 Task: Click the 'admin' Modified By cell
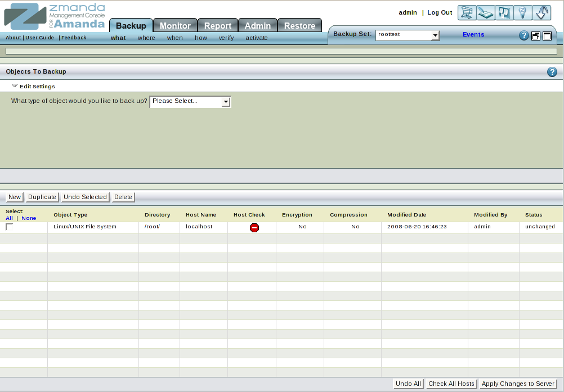482,227
